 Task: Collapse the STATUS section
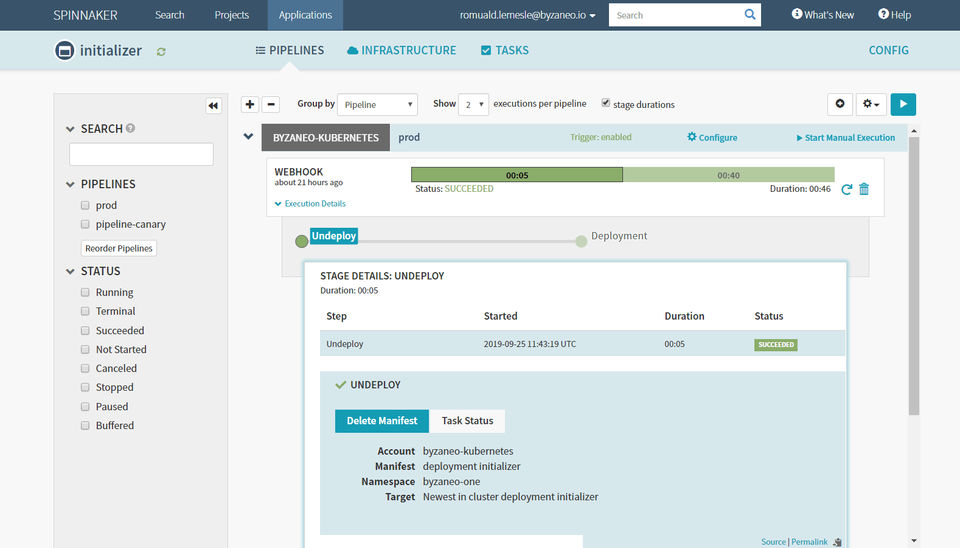[70, 271]
